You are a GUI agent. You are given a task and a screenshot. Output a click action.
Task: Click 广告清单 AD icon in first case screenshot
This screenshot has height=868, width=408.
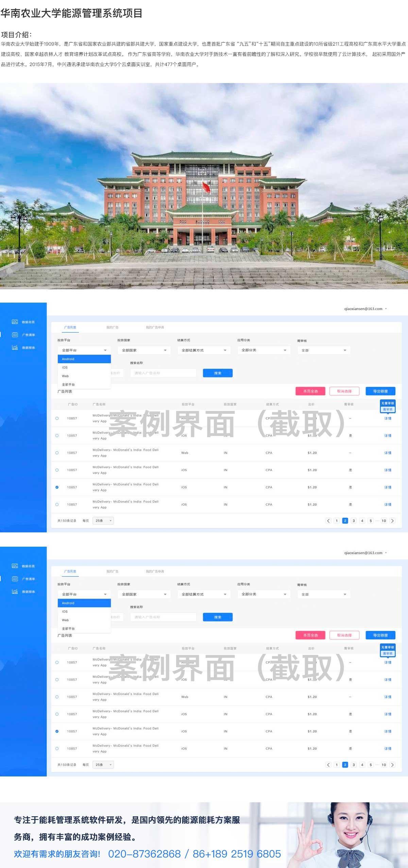coord(15,335)
